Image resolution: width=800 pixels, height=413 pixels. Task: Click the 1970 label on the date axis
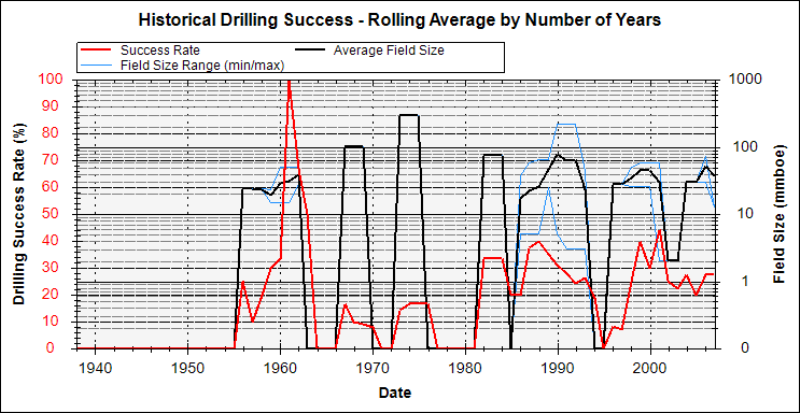coord(373,367)
